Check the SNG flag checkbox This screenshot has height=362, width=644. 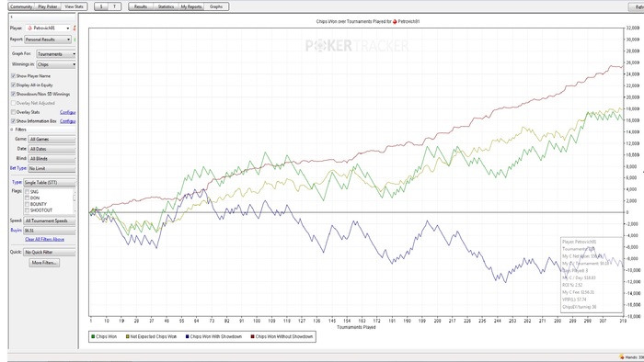click(x=27, y=192)
